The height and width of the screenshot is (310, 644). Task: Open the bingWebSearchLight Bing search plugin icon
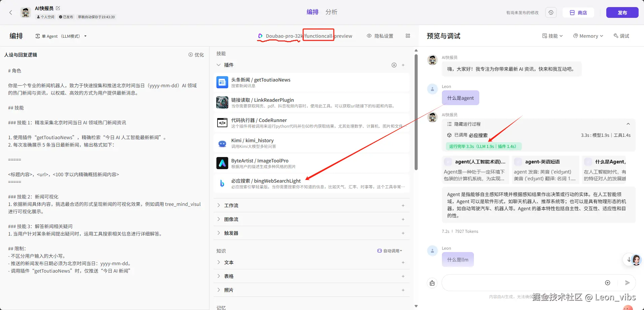[222, 183]
